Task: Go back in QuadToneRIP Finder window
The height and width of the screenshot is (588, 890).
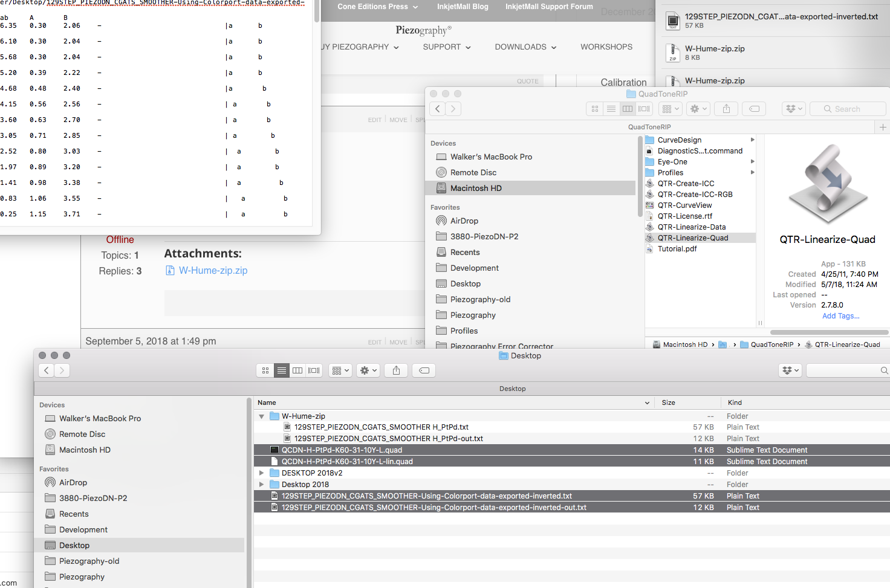Action: [x=438, y=109]
